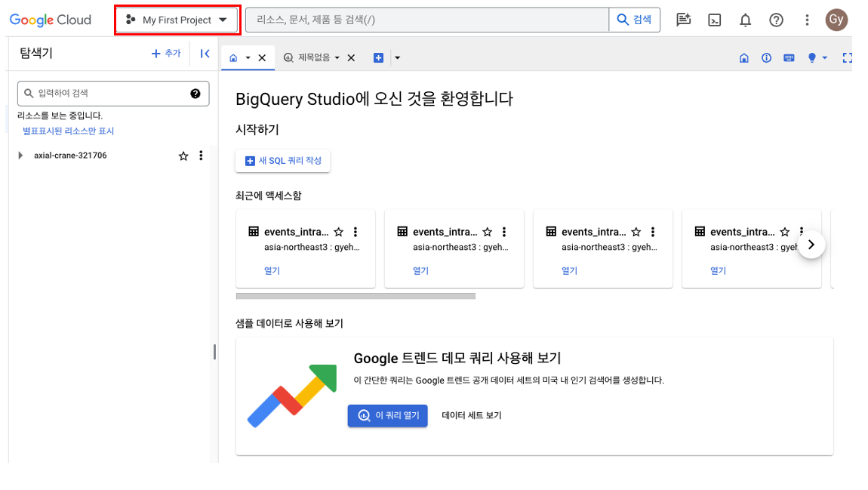Viewport: 868px width, 490px height.
Task: Open actions menu for axial-crane-321706
Action: click(x=201, y=156)
